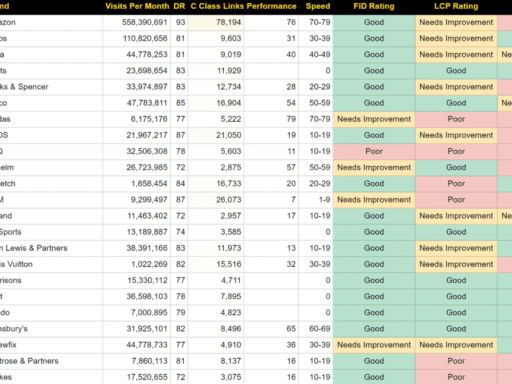This screenshot has width=512, height=384.
Task: Select the 3,075 links cell
Action: (216, 377)
